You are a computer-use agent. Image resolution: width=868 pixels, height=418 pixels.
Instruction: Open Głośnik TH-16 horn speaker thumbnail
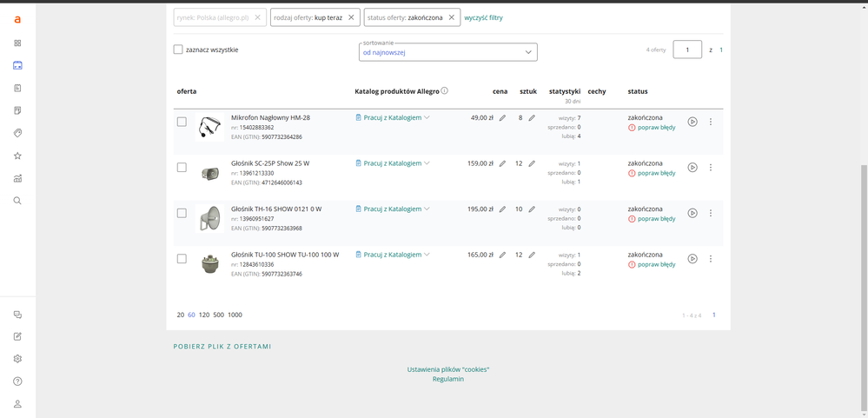click(209, 218)
